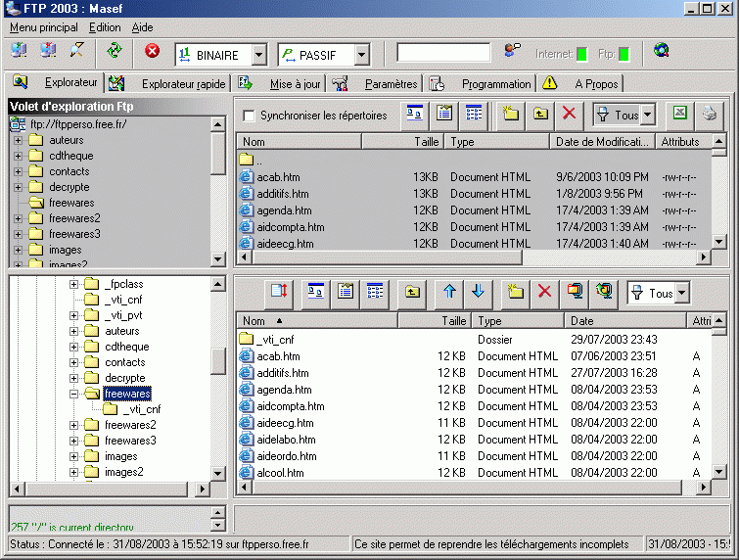Open the Tous filter dropdown in local pane
739x560 pixels.
(682, 293)
